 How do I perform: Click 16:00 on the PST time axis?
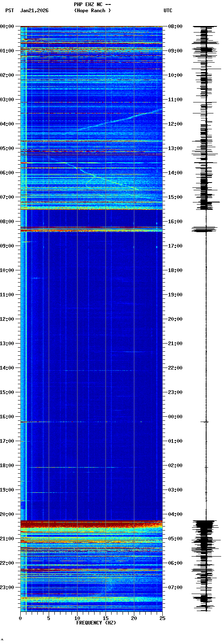(x=7, y=417)
